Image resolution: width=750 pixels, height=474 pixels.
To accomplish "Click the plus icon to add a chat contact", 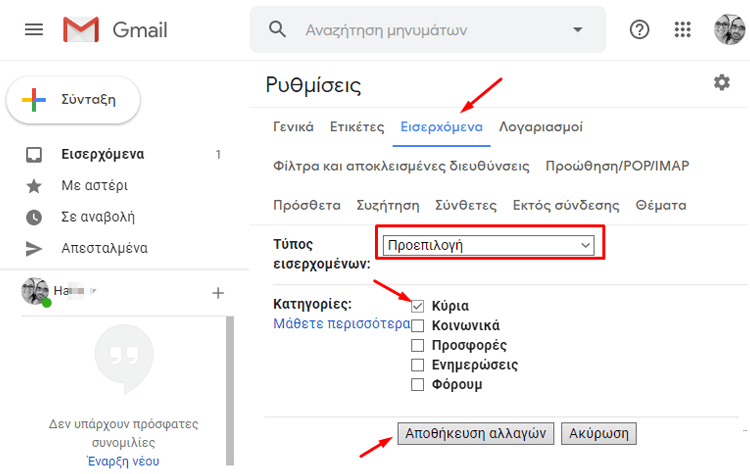I will pos(218,293).
